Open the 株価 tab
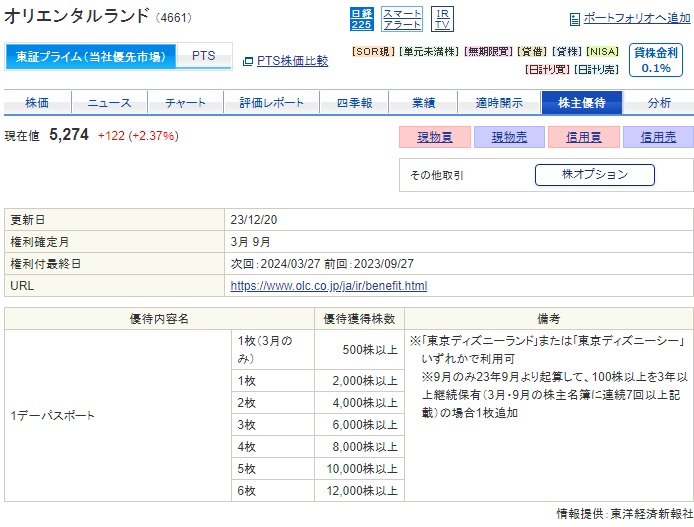694x527 pixels. (37, 103)
